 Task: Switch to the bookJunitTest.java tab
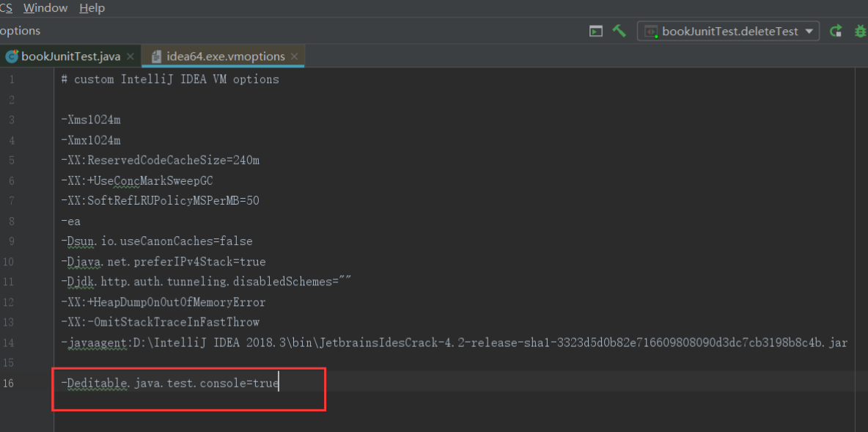point(71,56)
